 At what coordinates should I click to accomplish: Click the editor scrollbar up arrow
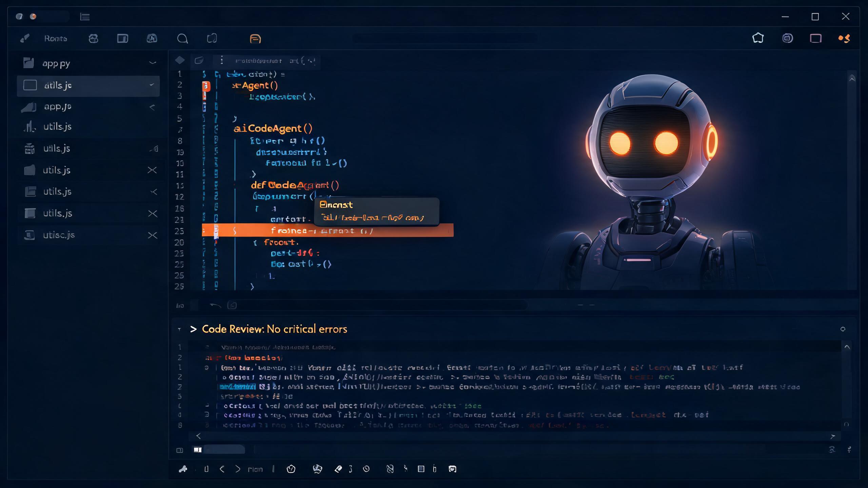852,79
